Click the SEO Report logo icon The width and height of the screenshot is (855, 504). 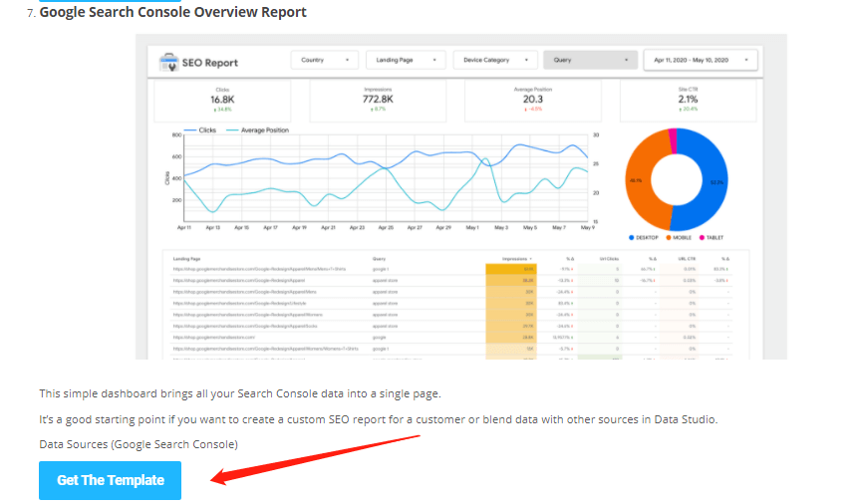[x=168, y=62]
